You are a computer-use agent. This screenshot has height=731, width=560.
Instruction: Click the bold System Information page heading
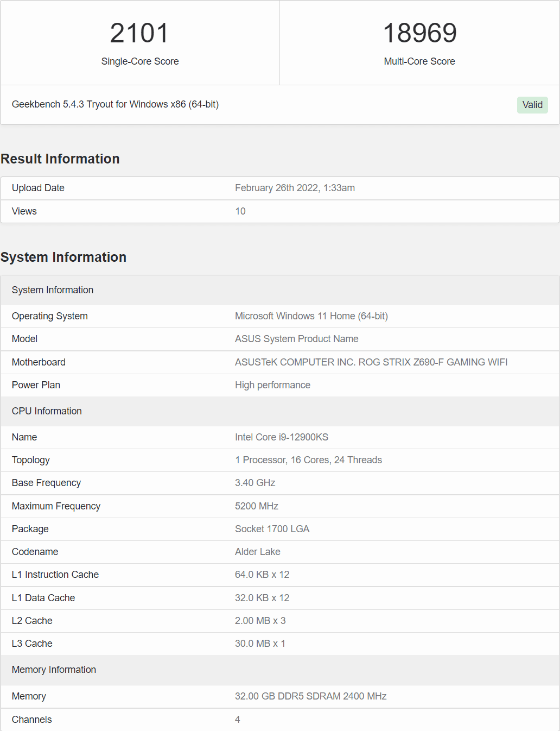click(63, 257)
